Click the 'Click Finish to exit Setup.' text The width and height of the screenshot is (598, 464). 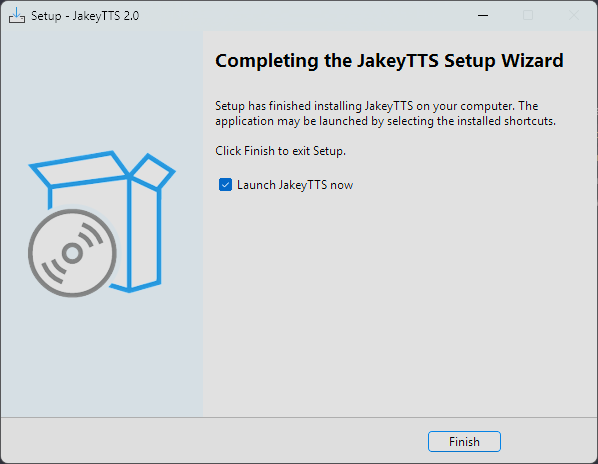[x=280, y=151]
